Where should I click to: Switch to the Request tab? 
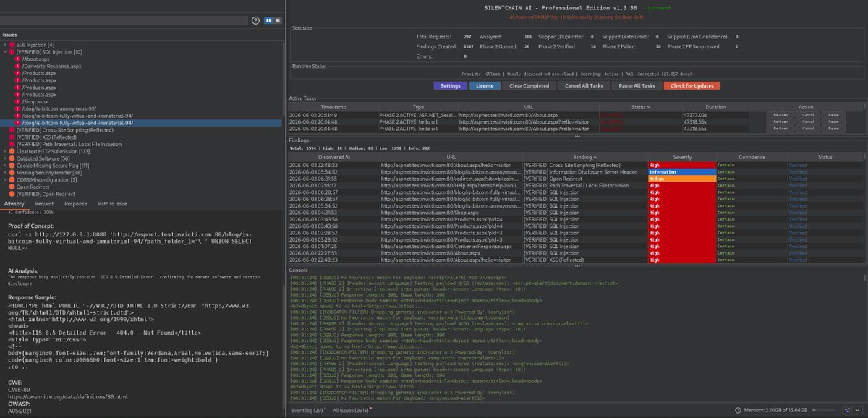(x=44, y=204)
